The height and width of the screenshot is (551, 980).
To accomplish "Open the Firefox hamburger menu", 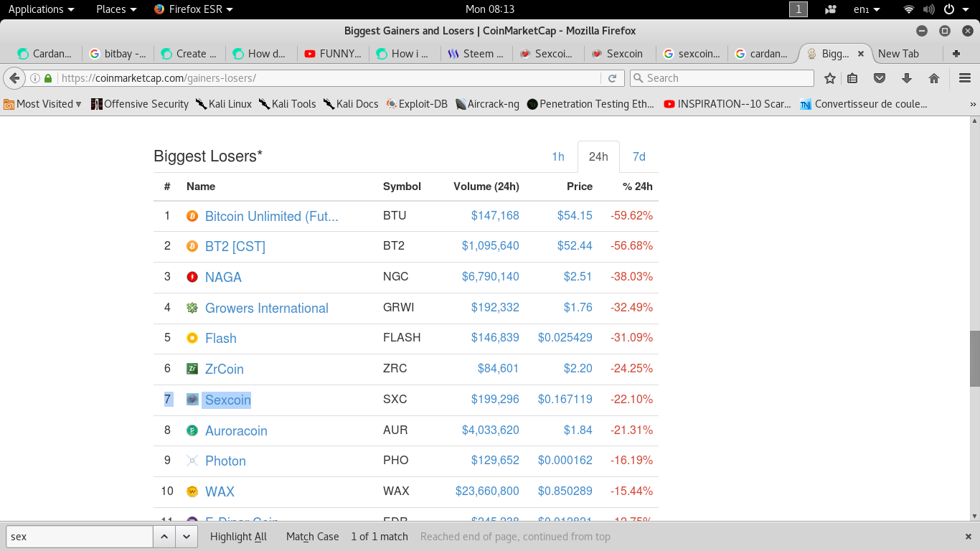I will click(964, 78).
